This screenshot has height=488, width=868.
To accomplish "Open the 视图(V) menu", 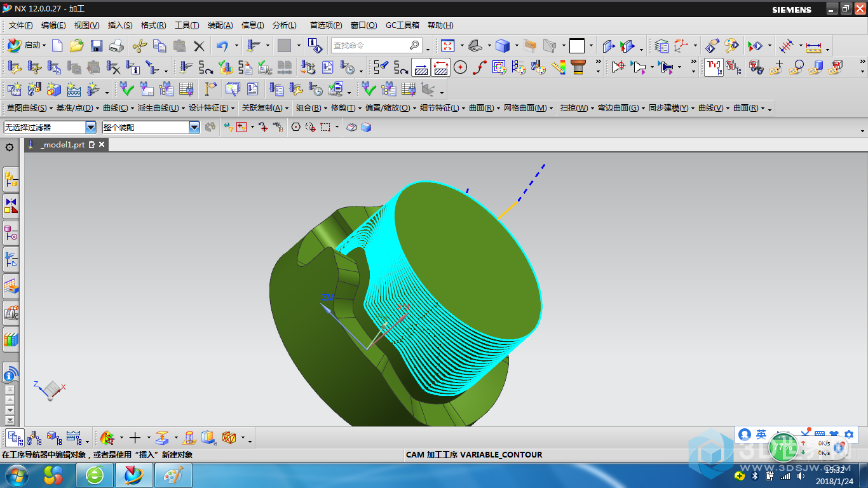I will pyautogui.click(x=86, y=25).
